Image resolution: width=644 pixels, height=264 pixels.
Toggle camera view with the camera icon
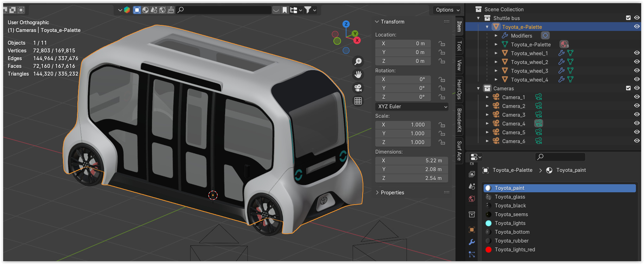pos(358,88)
